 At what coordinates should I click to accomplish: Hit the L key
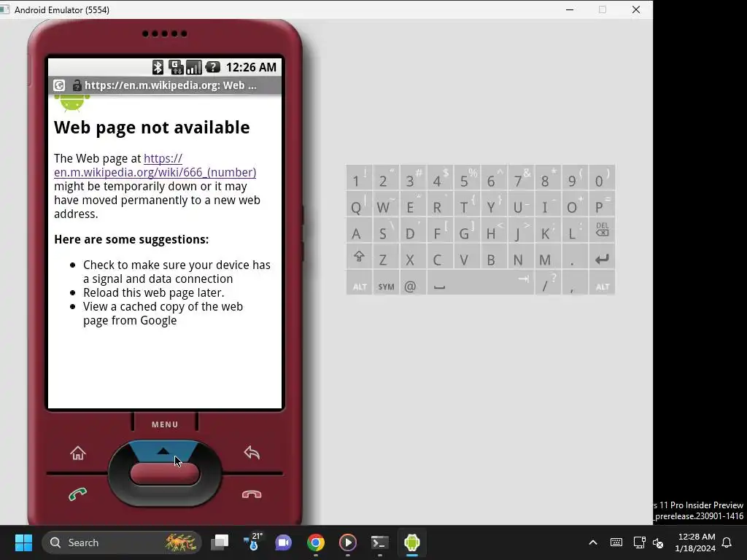click(x=575, y=230)
